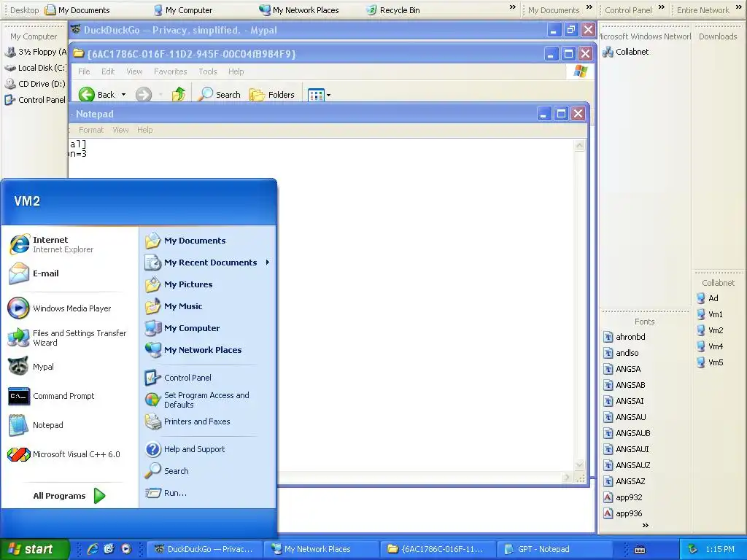747x560 pixels.
Task: Expand My Recent Documents submenu
Action: pos(207,262)
